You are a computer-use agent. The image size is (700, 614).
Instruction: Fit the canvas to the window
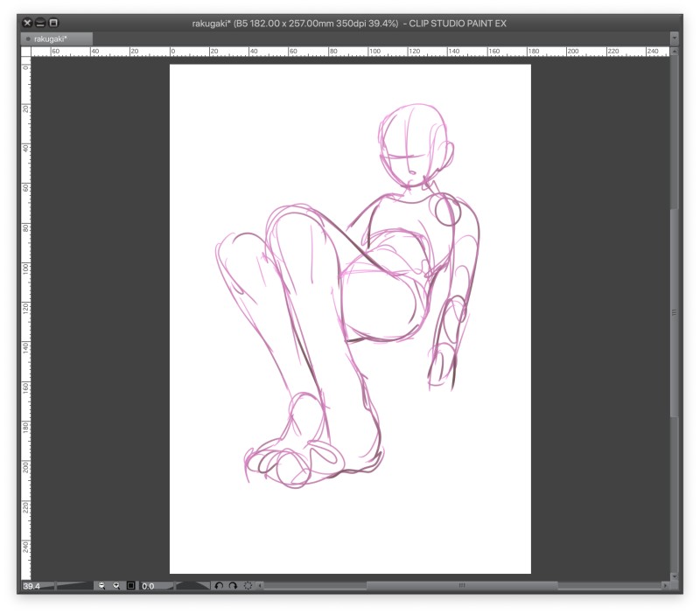(130, 585)
